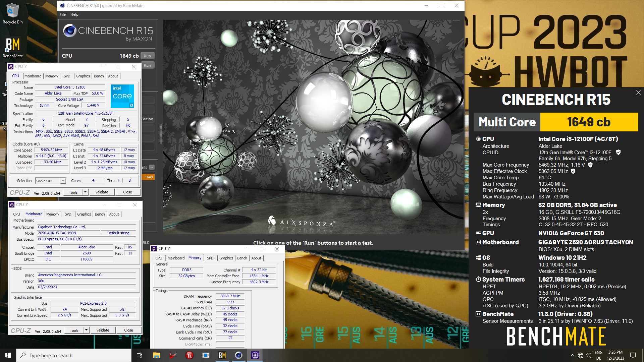Open the Socket #1 selection dropdown
The width and height of the screenshot is (644, 362).
63,181
